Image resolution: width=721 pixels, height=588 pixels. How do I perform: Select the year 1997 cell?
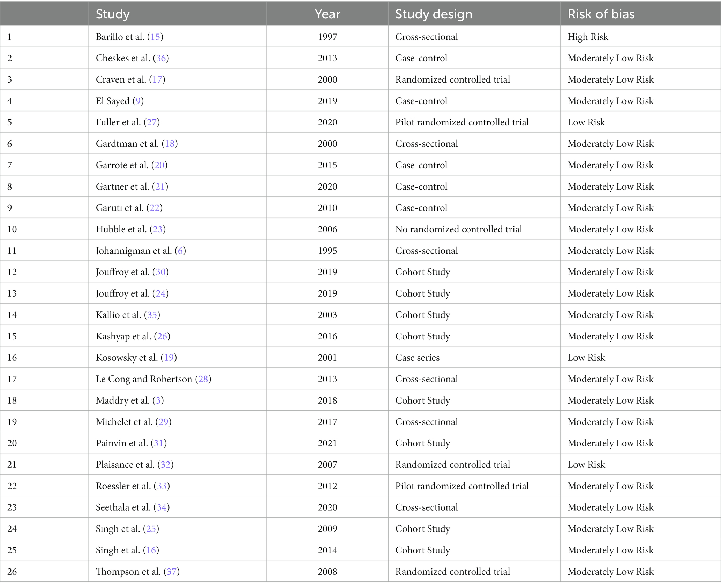tap(327, 37)
